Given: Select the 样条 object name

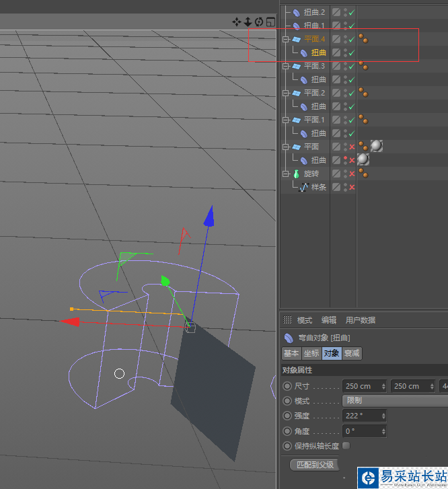Looking at the screenshot, I should pos(319,187).
